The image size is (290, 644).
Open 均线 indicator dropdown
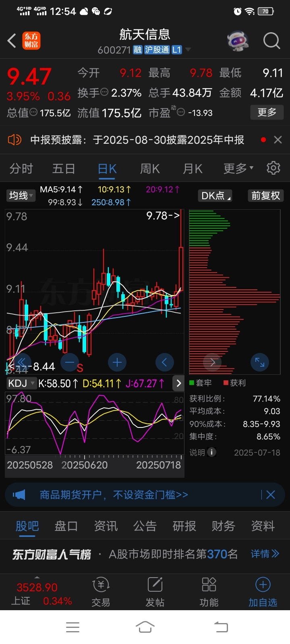(21, 196)
